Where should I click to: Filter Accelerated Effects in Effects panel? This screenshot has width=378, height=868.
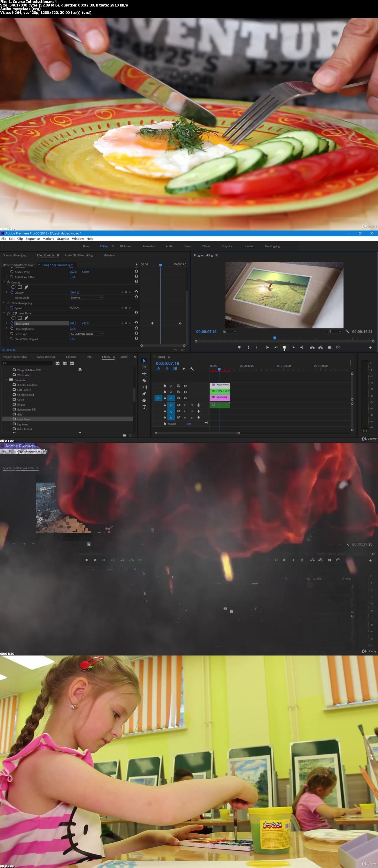57,363
